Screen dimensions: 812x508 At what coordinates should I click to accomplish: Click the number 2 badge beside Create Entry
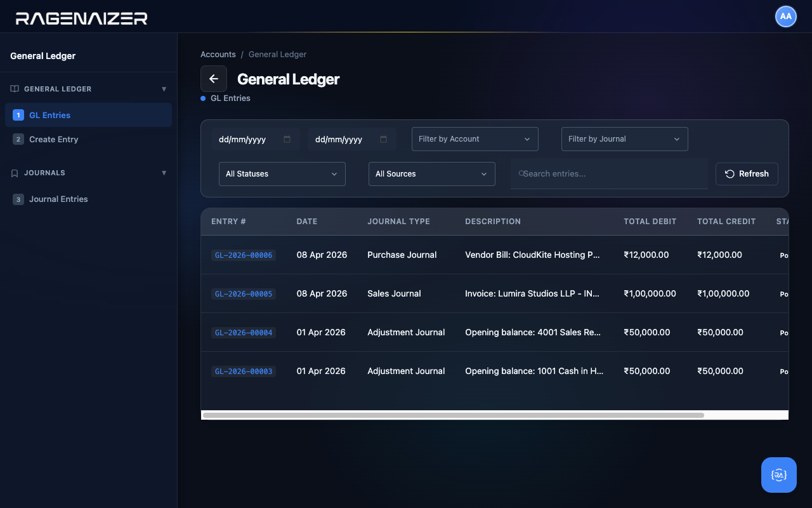[18, 139]
